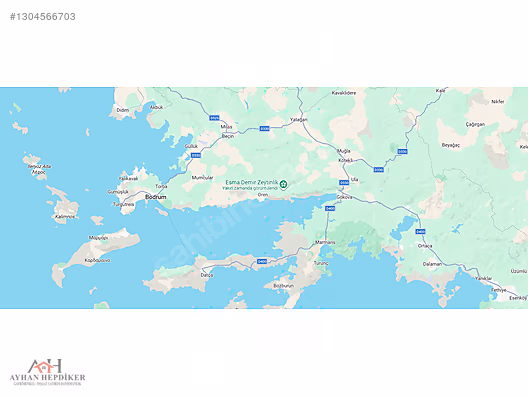Click the road shield just north of Milas
The height and width of the screenshot is (396, 528).
[x=214, y=118]
